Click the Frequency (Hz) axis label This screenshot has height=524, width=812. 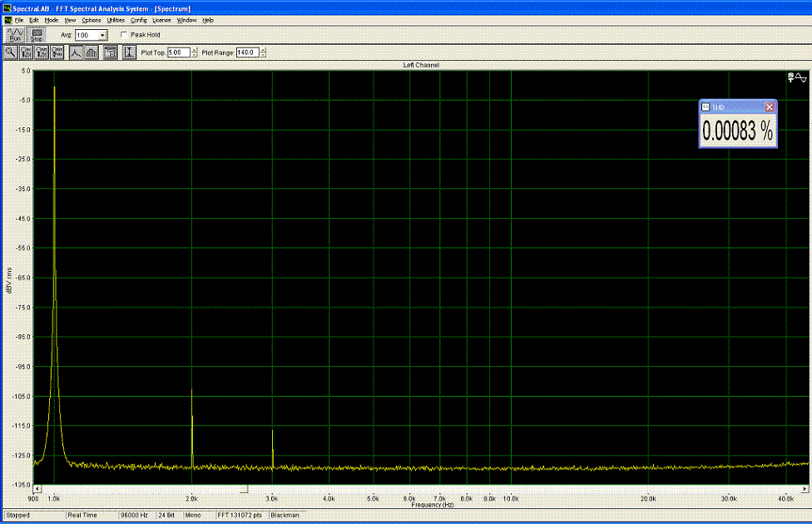[x=433, y=505]
